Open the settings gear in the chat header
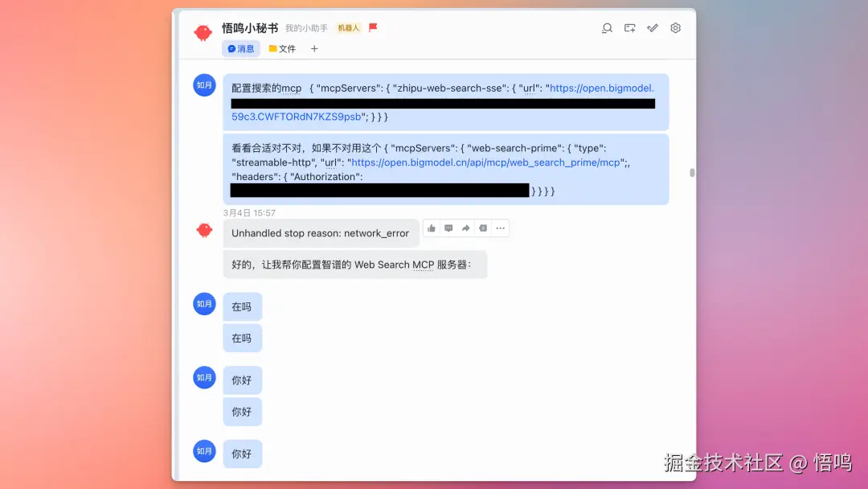The image size is (868, 489). [675, 27]
